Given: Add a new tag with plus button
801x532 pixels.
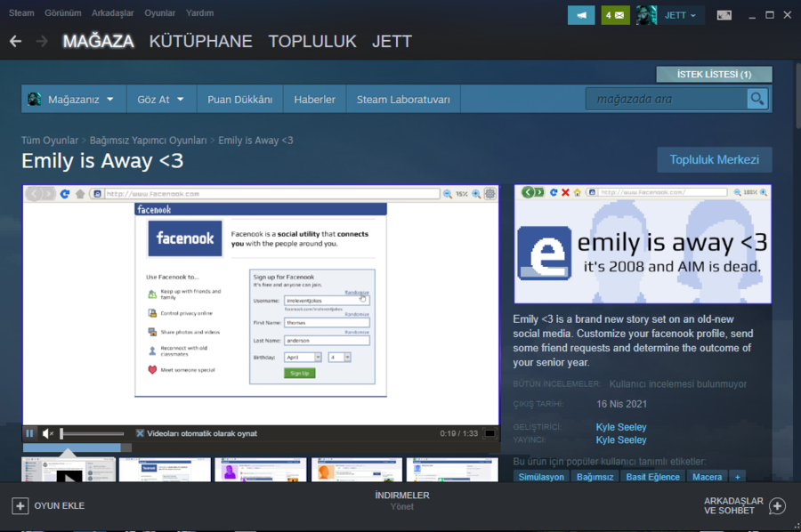Looking at the screenshot, I should tap(737, 477).
